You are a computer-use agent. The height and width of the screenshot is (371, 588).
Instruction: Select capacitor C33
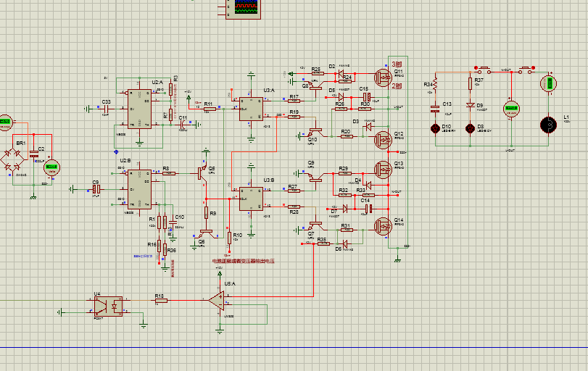click(106, 109)
